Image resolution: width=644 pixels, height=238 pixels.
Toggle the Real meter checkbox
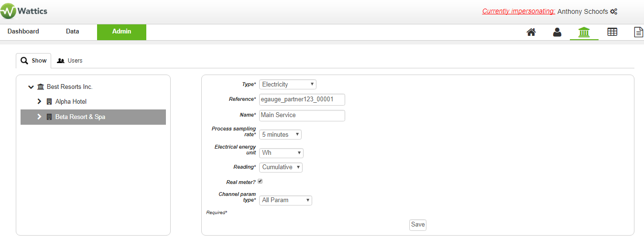[x=260, y=182]
